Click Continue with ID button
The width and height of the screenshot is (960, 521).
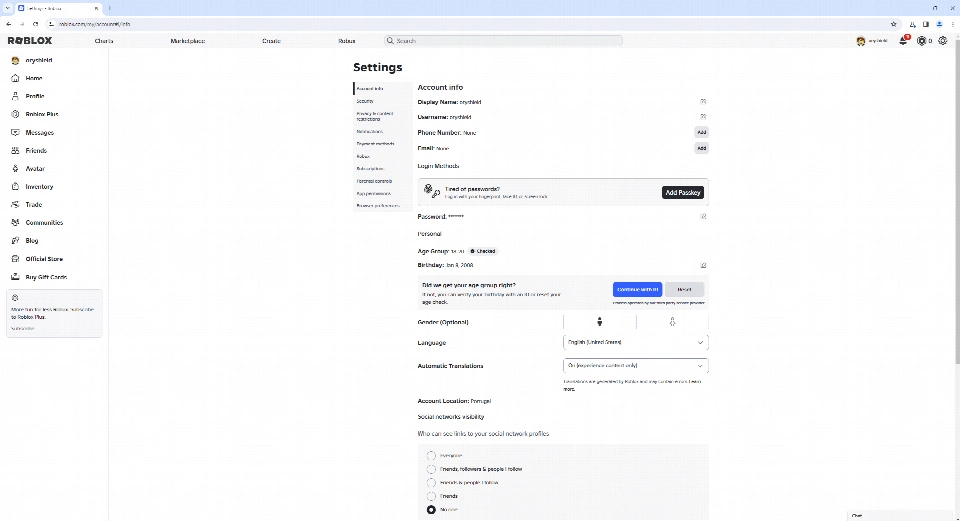pyautogui.click(x=637, y=290)
